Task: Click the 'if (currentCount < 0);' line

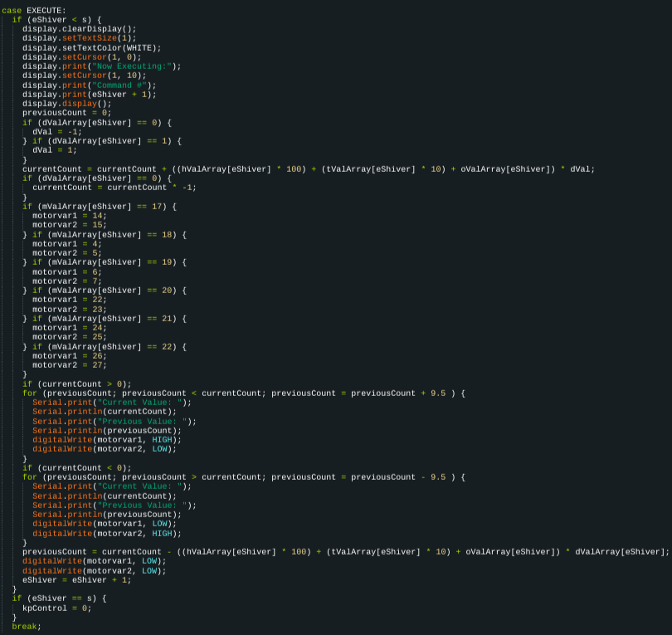Action: pyautogui.click(x=76, y=468)
